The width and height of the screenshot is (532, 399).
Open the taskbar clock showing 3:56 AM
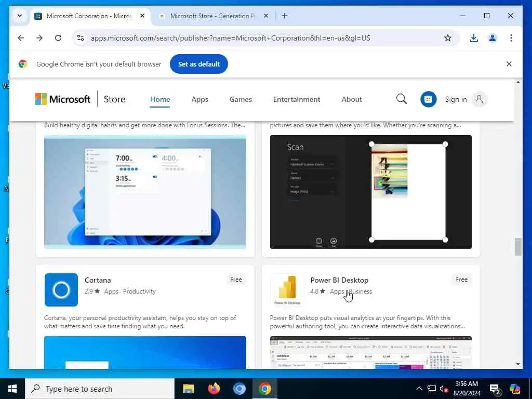click(467, 389)
